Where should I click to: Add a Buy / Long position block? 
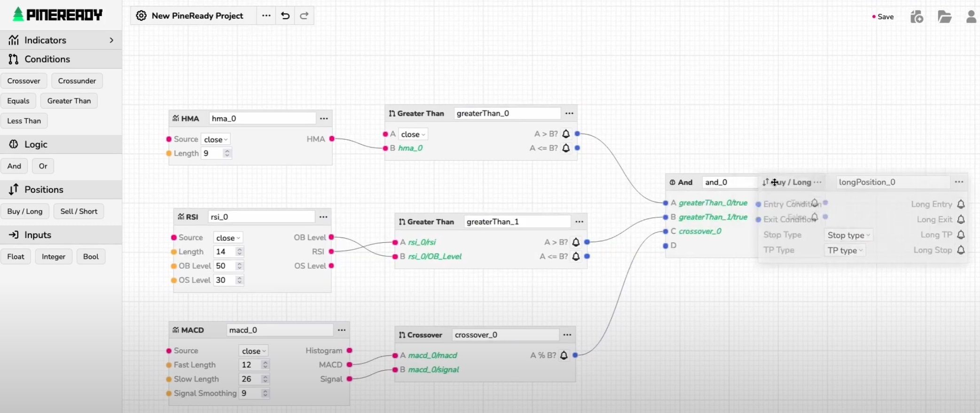(25, 211)
